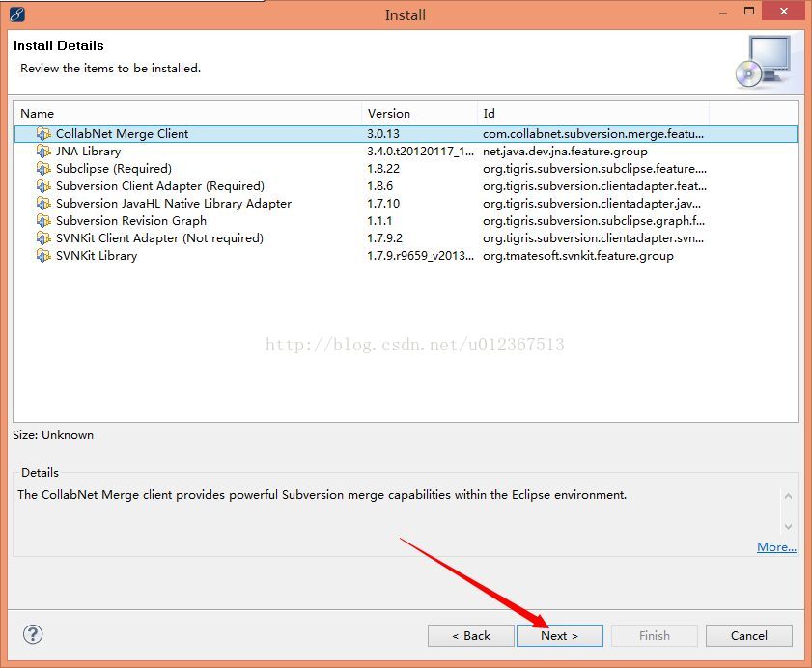Cancel the installation wizard
This screenshot has height=668, width=812.
point(749,635)
